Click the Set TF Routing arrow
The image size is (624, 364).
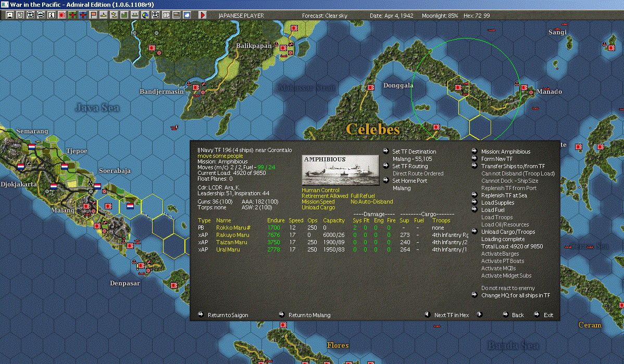(x=386, y=166)
